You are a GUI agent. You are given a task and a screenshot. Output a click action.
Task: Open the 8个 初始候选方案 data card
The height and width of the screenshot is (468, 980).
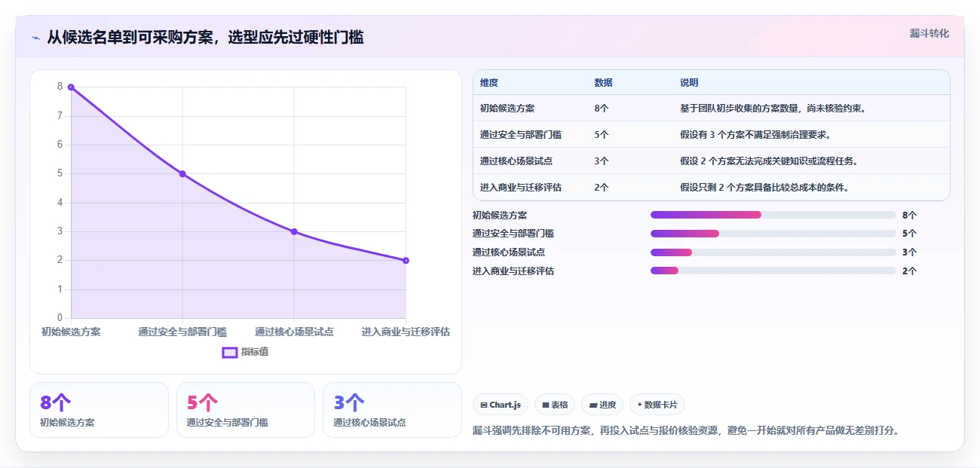99,410
